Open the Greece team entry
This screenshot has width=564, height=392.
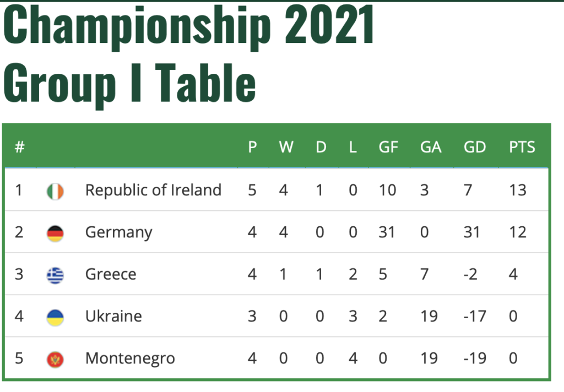click(x=111, y=274)
